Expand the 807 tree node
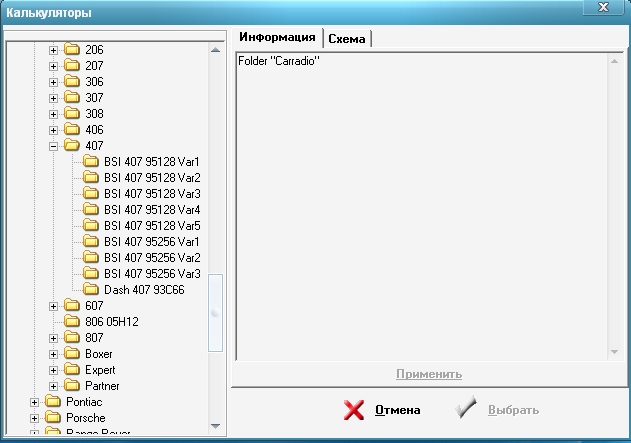631x443 pixels. [53, 338]
